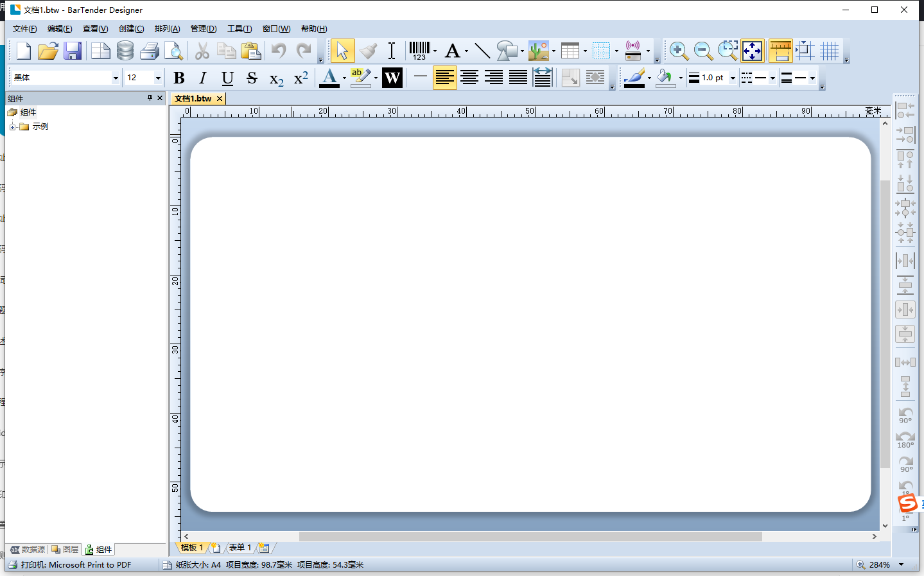Toggle underline text formatting
The image size is (924, 576).
pyautogui.click(x=227, y=78)
